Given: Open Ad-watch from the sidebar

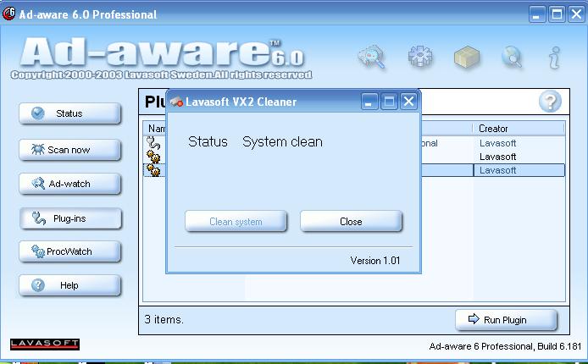Looking at the screenshot, I should point(70,184).
